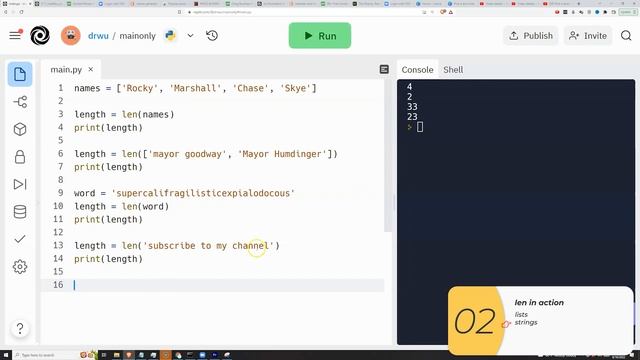640x360 pixels.
Task: Click the Publish button
Action: click(531, 36)
